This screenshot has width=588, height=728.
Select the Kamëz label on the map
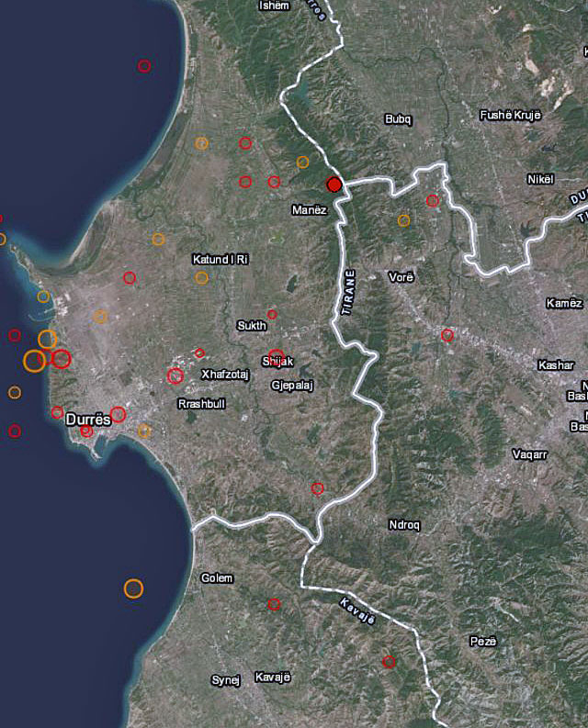coord(563,304)
